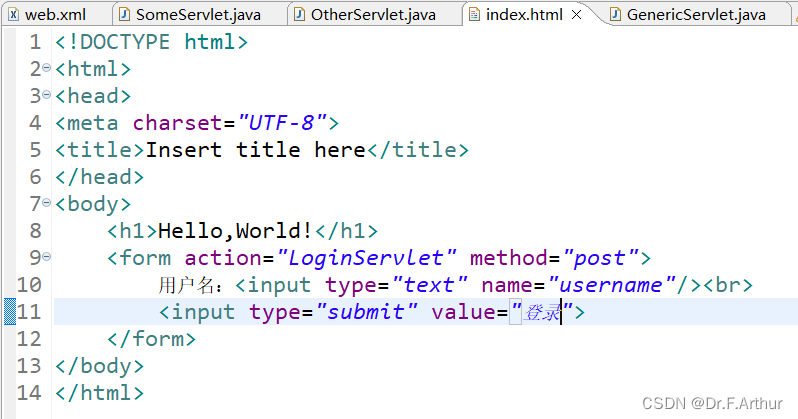
Task: Click the OtherServlet.java file icon
Action: 300,15
